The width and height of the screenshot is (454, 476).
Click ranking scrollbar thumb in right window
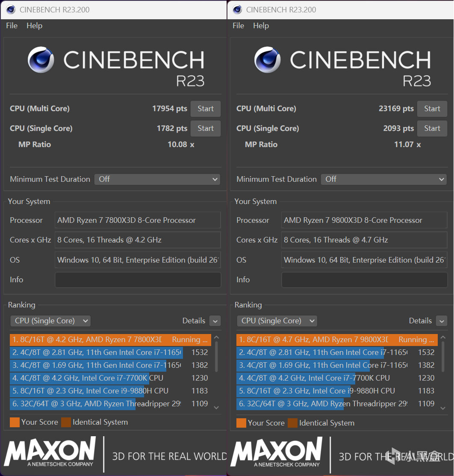(443, 357)
